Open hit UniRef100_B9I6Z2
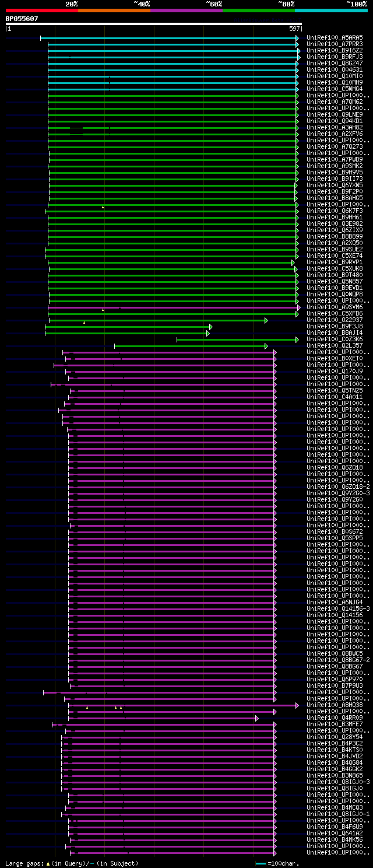This screenshot has height=868, width=373. 335,50
